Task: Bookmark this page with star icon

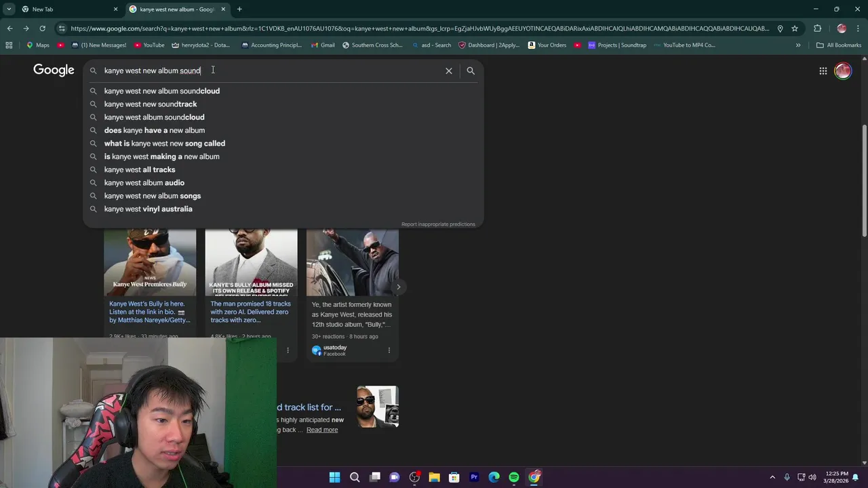Action: (795, 28)
